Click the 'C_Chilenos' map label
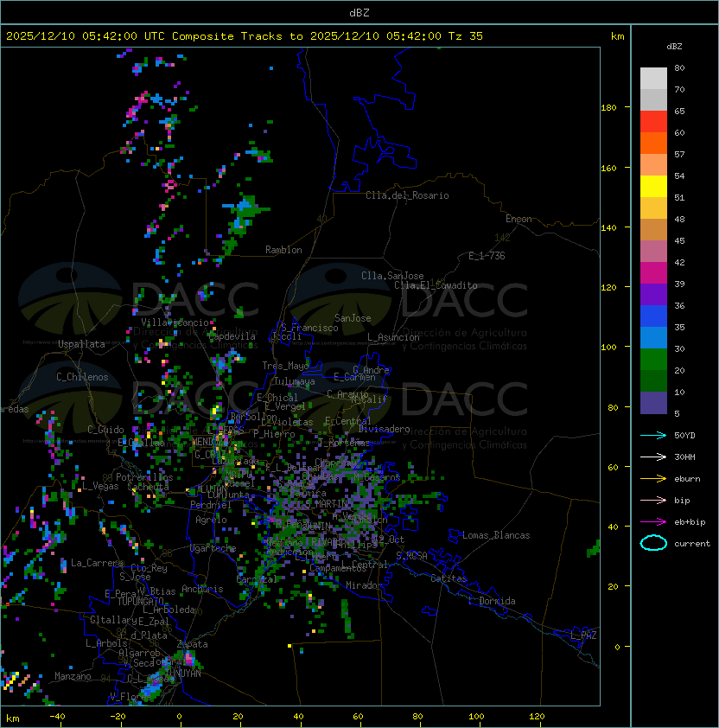This screenshot has height=728, width=719. click(82, 377)
